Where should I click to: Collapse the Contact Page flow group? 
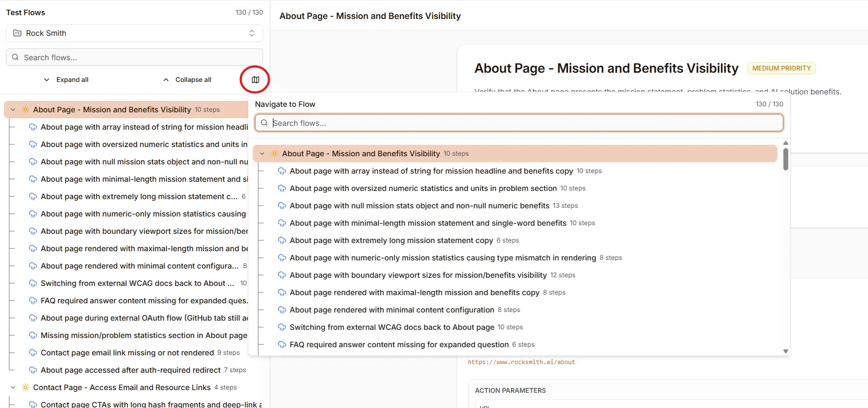[x=13, y=387]
